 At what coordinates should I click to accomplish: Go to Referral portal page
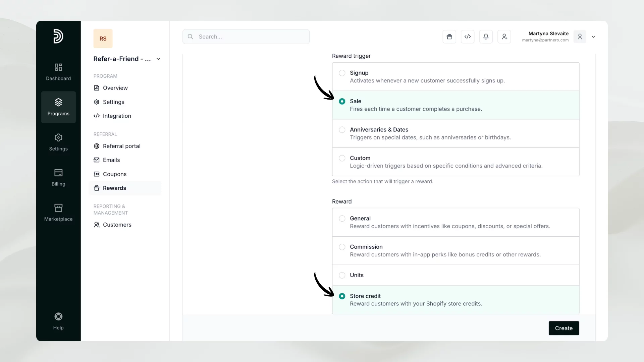pyautogui.click(x=121, y=146)
